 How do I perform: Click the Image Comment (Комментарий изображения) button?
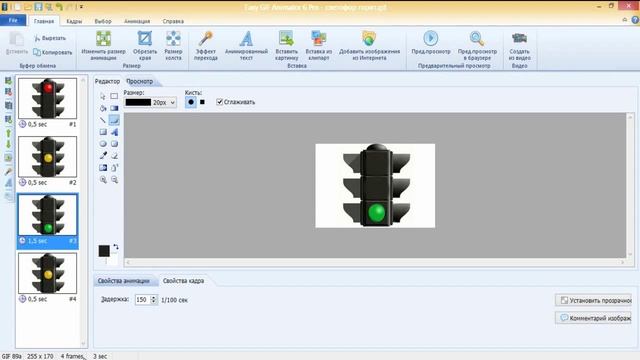tap(593, 318)
